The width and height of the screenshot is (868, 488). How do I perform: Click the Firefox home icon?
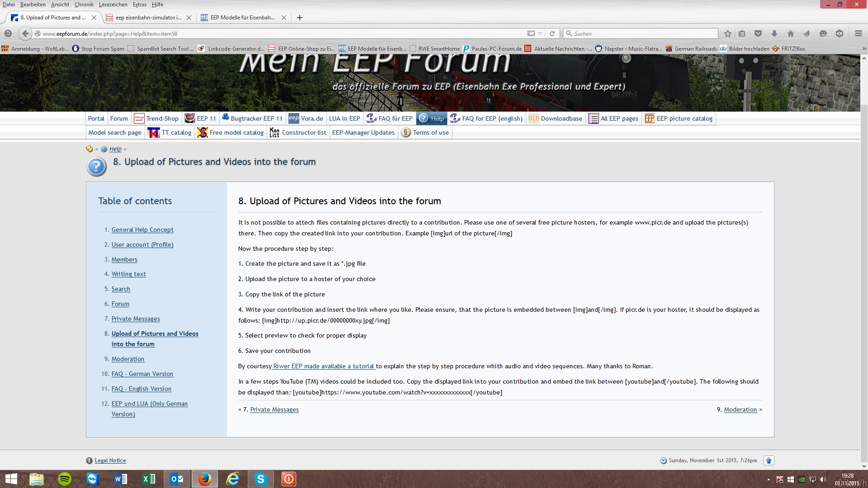790,33
